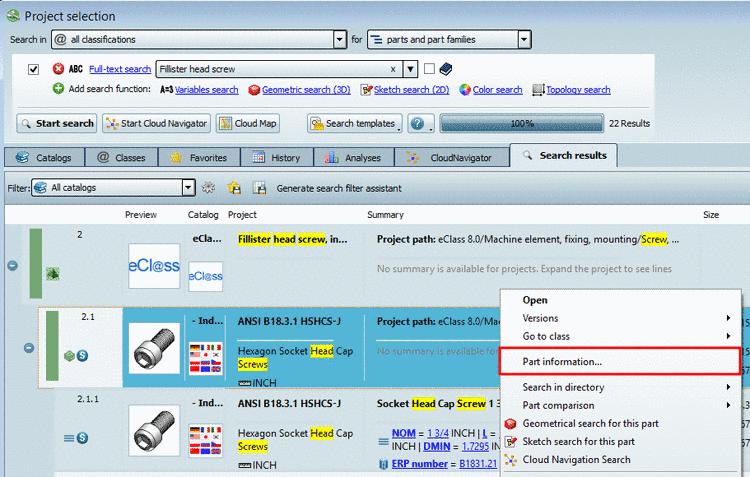Click the Start search button
Viewport: 750px width, 477px height.
(56, 123)
